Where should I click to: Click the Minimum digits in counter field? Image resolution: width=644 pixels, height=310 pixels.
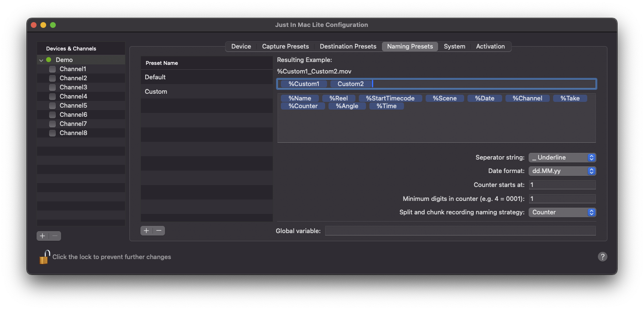coord(562,198)
